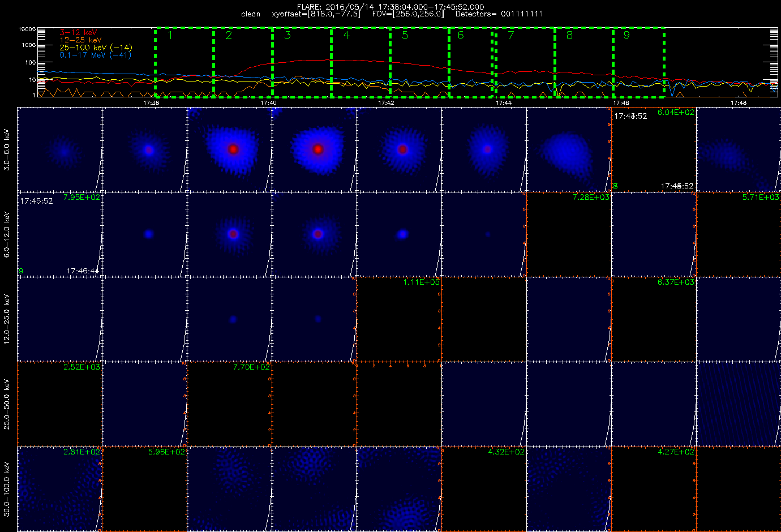
Task: Click the orange "12-25 keV" legend entry
Action: pyautogui.click(x=80, y=40)
